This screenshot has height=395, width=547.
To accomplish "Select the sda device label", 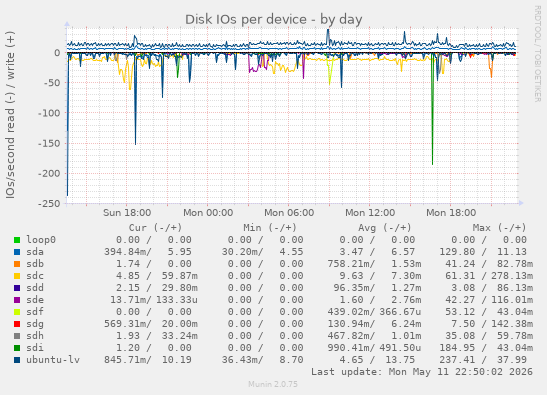I will [35, 252].
